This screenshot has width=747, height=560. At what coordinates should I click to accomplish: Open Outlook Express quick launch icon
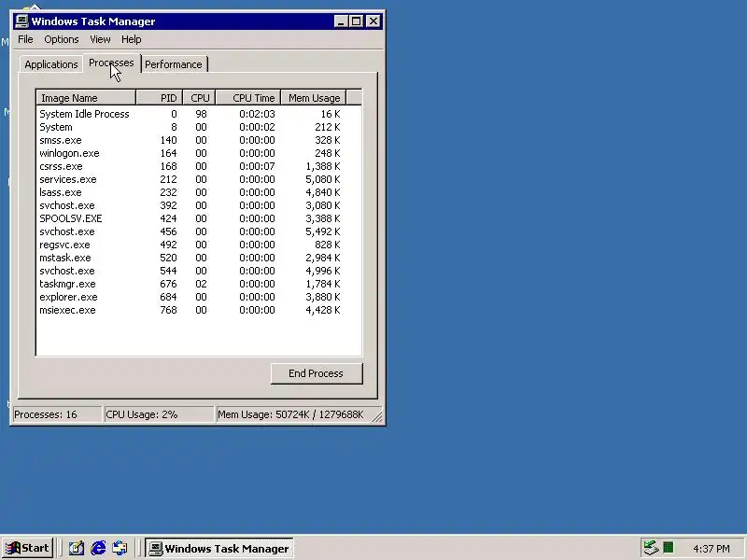point(120,548)
